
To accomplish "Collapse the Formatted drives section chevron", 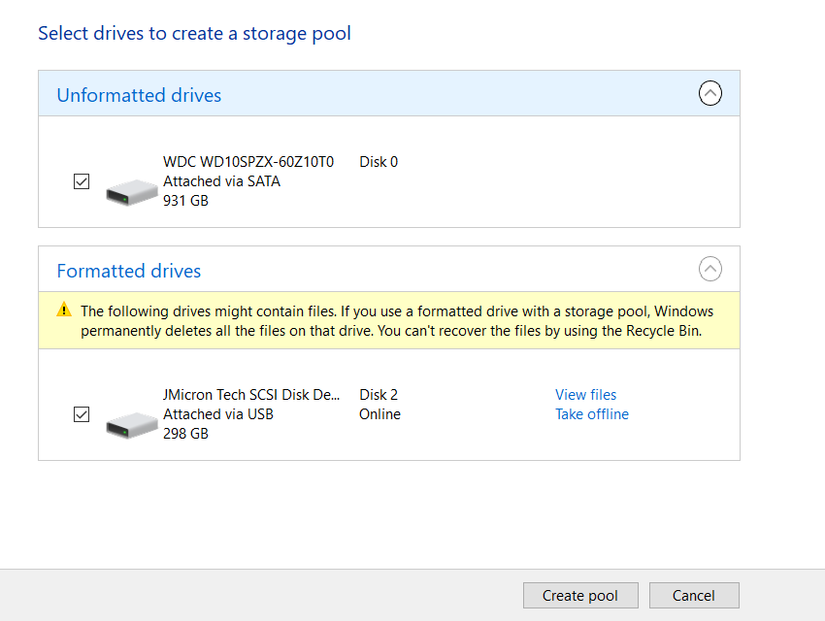I will (x=710, y=269).
